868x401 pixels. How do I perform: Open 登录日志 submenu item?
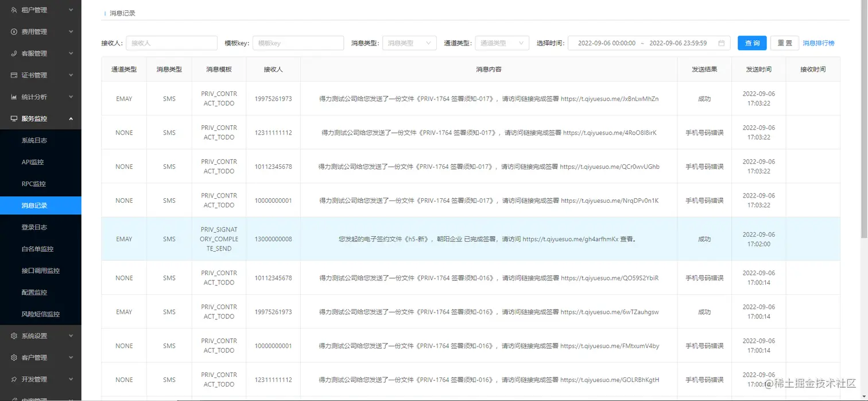(41, 228)
